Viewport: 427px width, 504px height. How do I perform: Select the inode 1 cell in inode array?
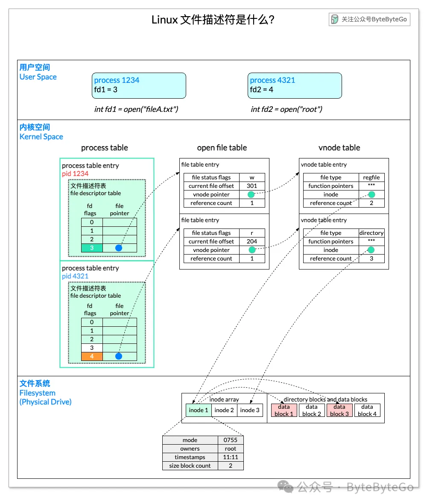pos(199,410)
